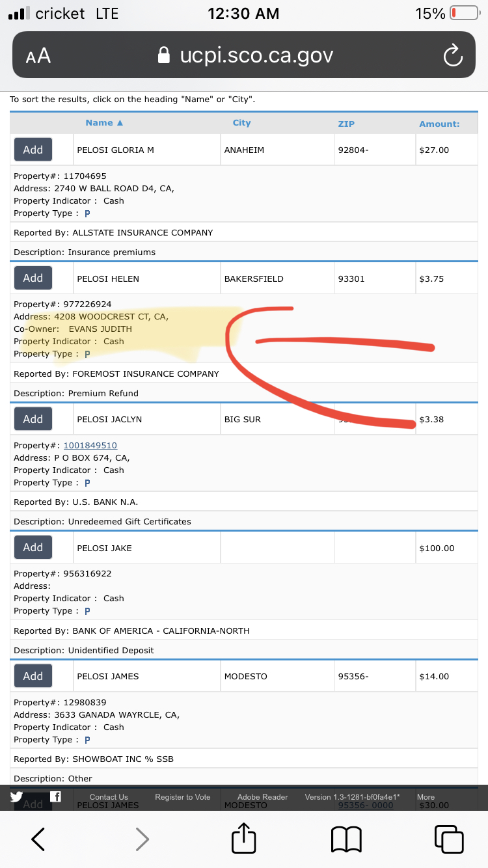Tap the Safari forward arrow
The image size is (488, 868).
tap(142, 839)
